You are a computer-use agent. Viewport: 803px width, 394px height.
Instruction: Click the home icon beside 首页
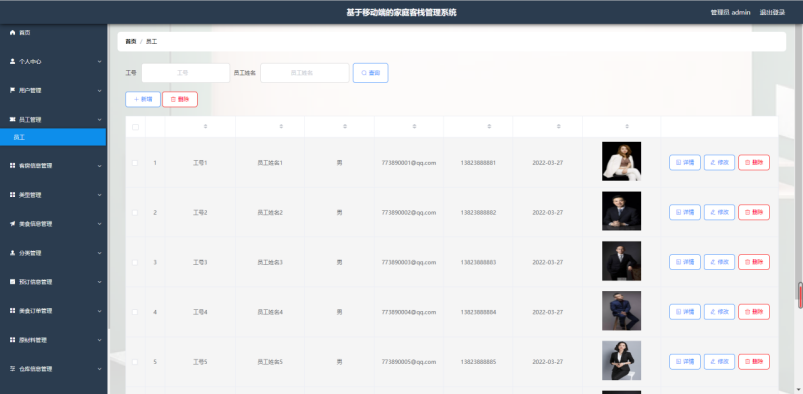(x=13, y=32)
